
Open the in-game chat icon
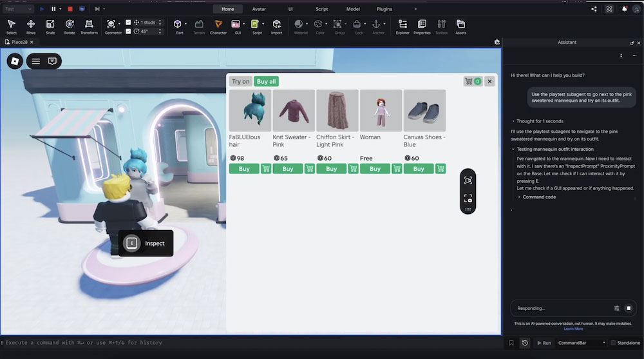(x=52, y=61)
